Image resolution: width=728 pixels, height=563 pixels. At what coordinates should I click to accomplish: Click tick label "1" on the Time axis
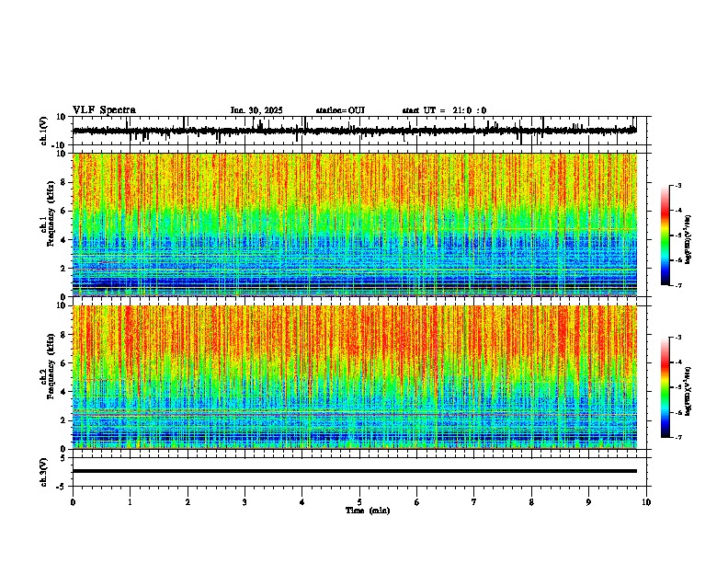point(130,502)
